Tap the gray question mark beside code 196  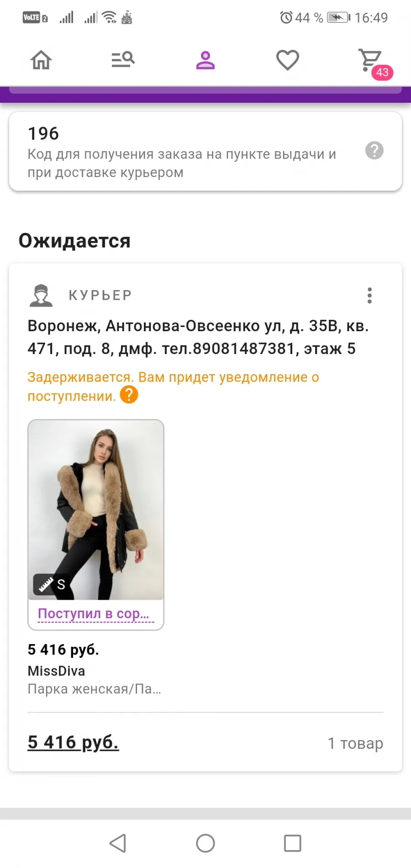374,150
